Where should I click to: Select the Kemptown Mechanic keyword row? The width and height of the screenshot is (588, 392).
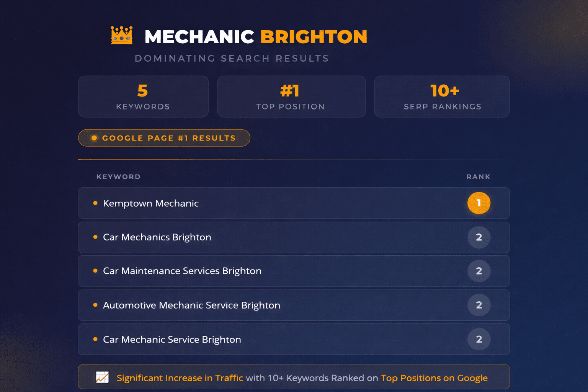pos(268,203)
